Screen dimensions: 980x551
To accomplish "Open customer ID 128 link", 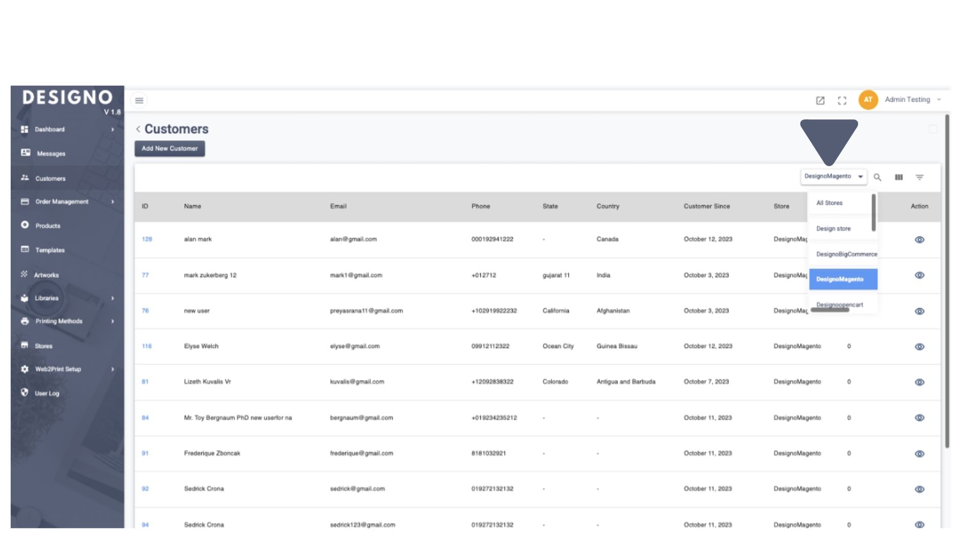I will point(147,239).
